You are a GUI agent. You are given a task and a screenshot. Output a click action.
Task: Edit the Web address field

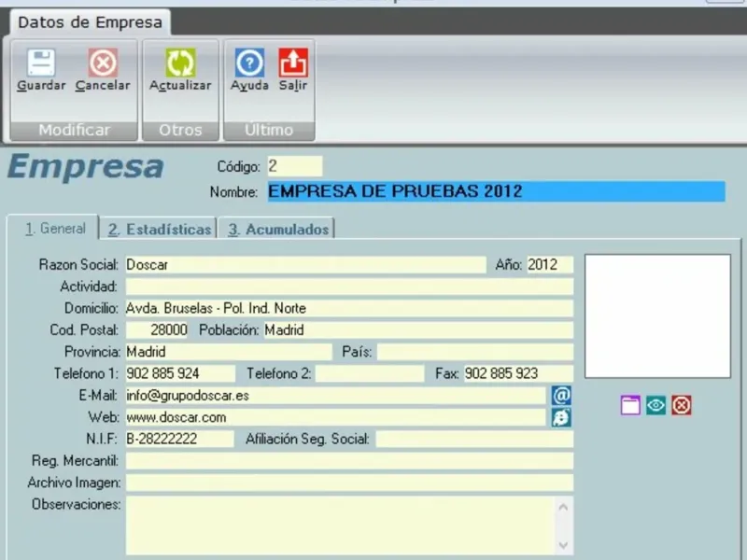tap(335, 417)
